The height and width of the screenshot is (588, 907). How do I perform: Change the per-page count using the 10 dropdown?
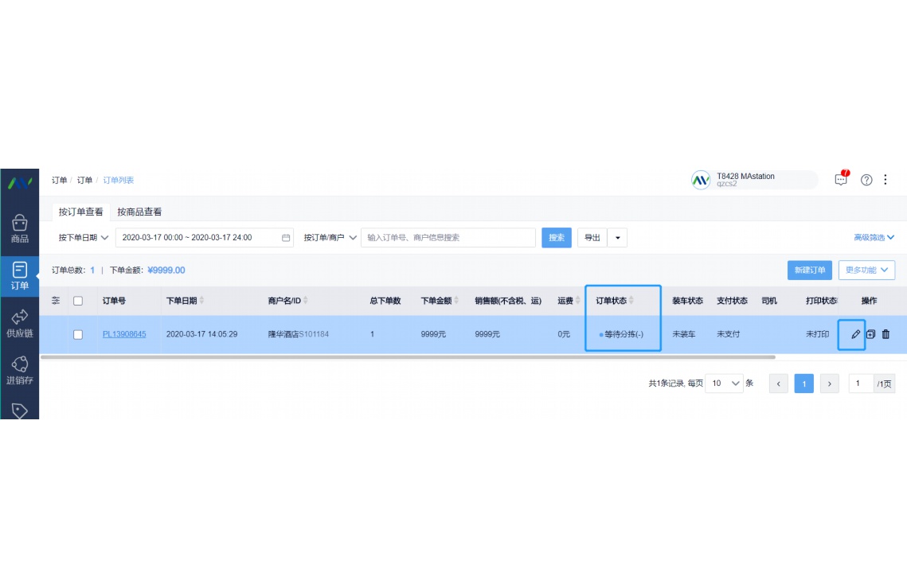[x=725, y=383]
